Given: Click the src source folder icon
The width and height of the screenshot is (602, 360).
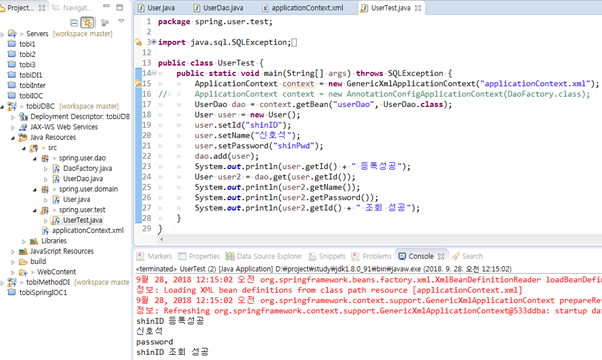Looking at the screenshot, I should [x=34, y=148].
